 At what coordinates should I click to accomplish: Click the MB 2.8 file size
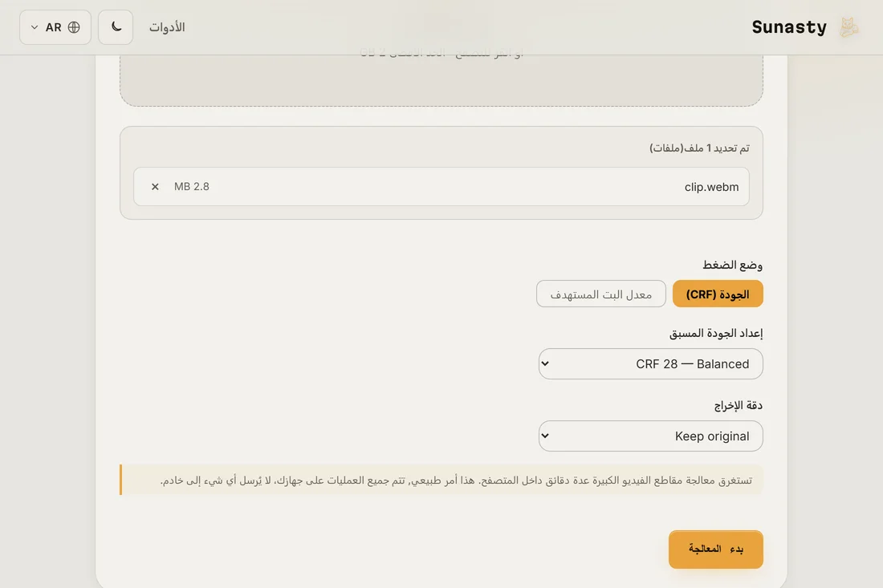point(192,187)
